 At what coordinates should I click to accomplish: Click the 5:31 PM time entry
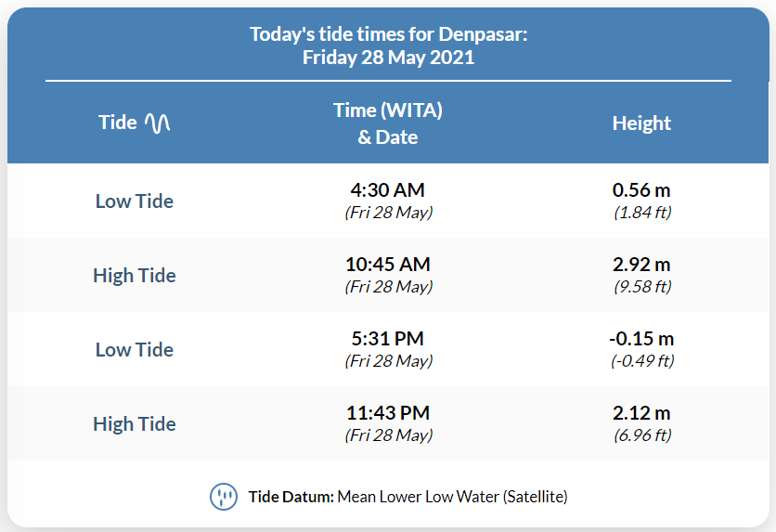(x=388, y=339)
